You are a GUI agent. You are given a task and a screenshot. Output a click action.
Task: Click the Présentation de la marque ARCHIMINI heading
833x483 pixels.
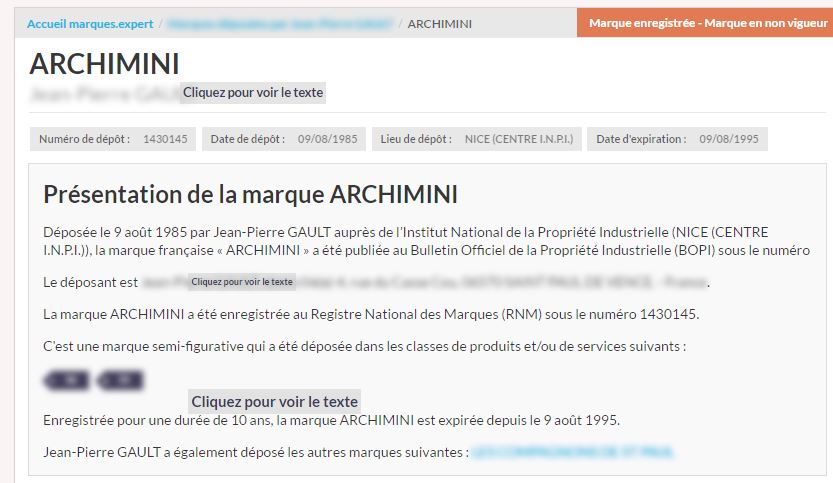250,194
